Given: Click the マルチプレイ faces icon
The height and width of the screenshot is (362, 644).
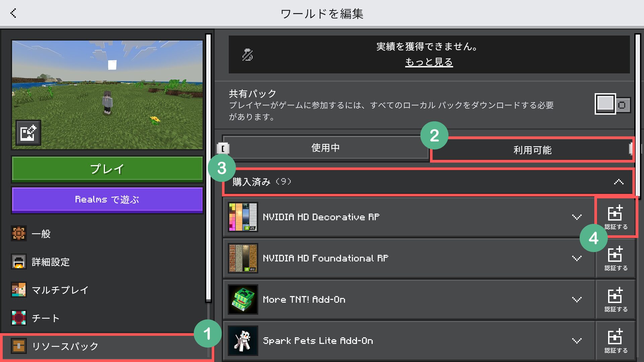Looking at the screenshot, I should (x=19, y=290).
